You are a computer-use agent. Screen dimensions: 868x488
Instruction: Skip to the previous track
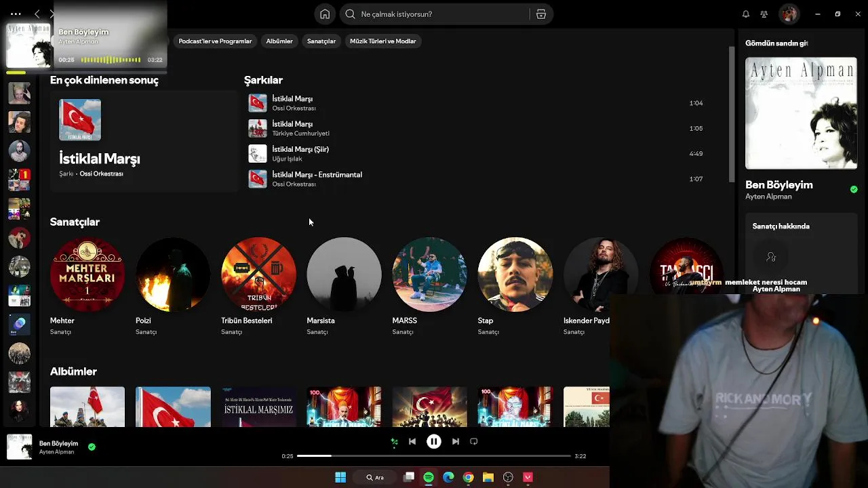tap(412, 441)
